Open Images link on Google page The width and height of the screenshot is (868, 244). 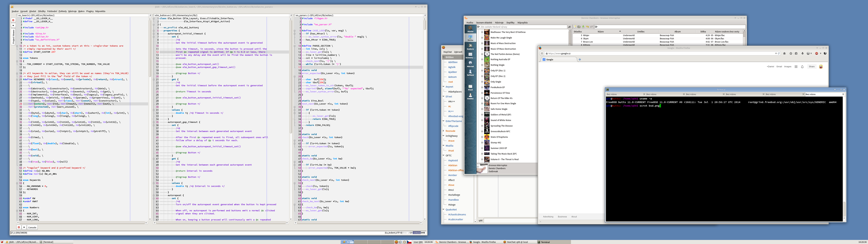[787, 67]
